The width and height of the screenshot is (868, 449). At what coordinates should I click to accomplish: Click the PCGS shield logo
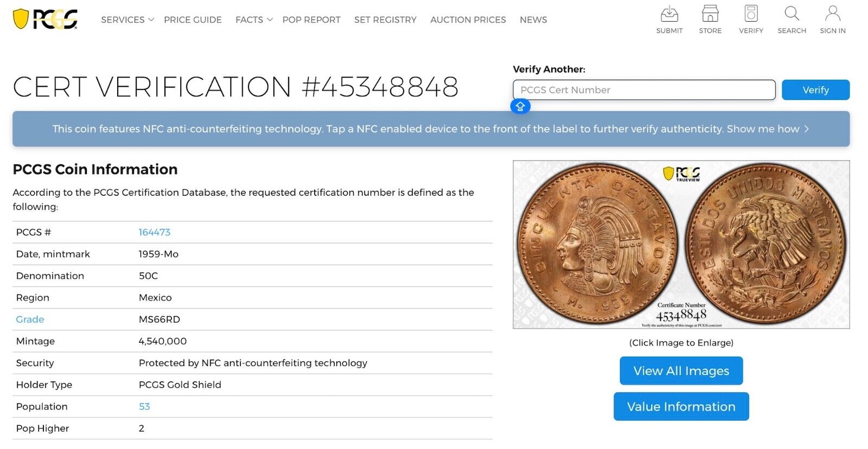click(x=45, y=19)
